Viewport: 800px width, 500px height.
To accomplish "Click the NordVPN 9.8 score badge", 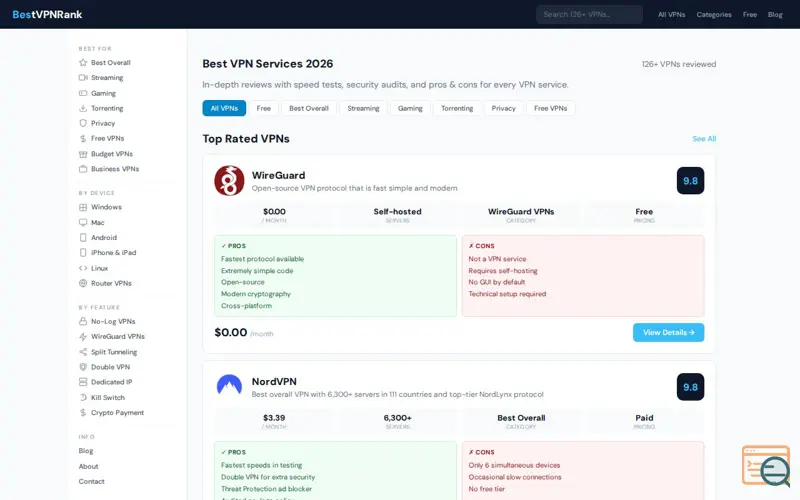I will (x=690, y=387).
